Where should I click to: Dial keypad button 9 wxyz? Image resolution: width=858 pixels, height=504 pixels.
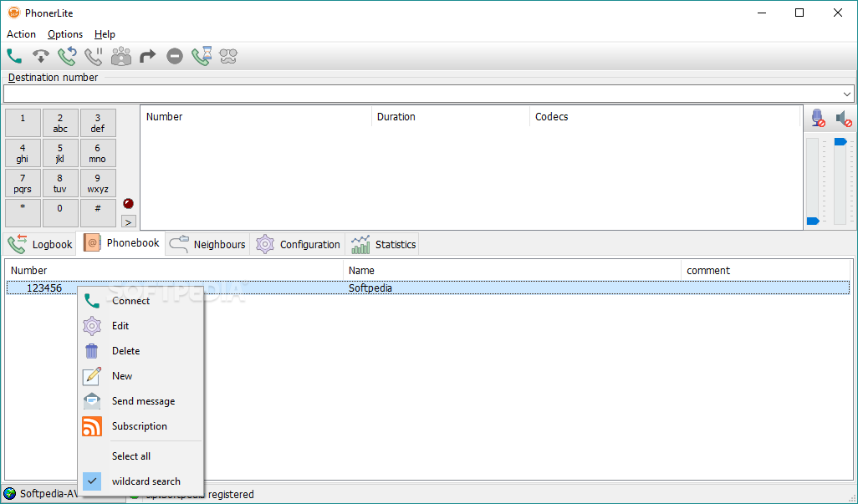98,183
